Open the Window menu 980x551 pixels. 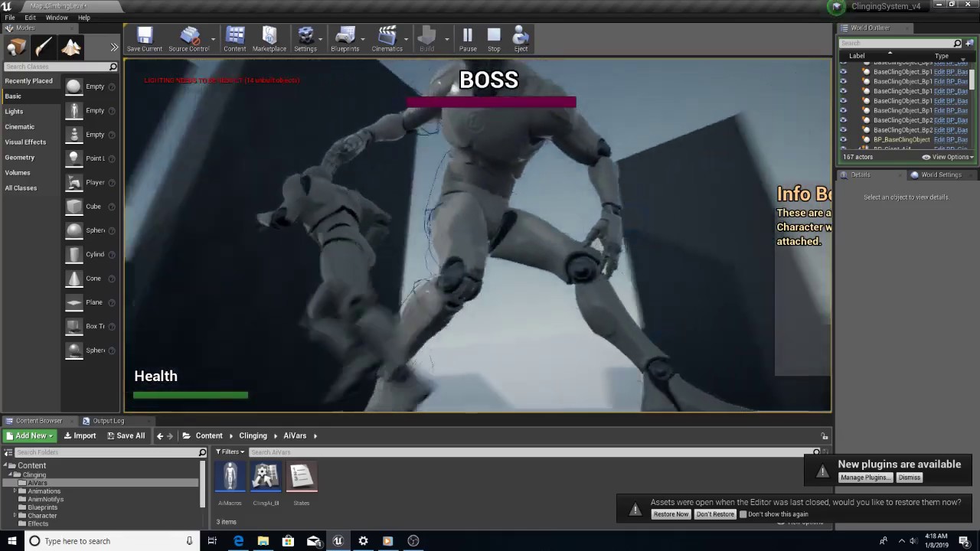(57, 18)
